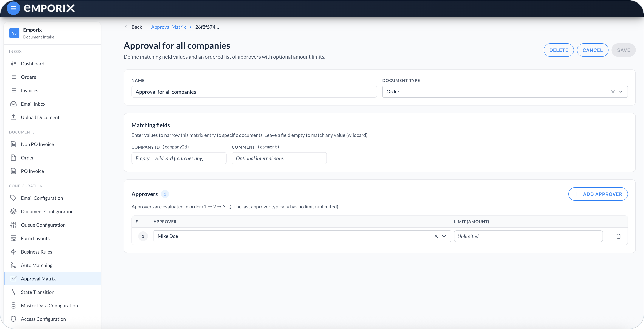Follow the Approval Matrix breadcrumb link
Image resolution: width=644 pixels, height=329 pixels.
pos(168,27)
